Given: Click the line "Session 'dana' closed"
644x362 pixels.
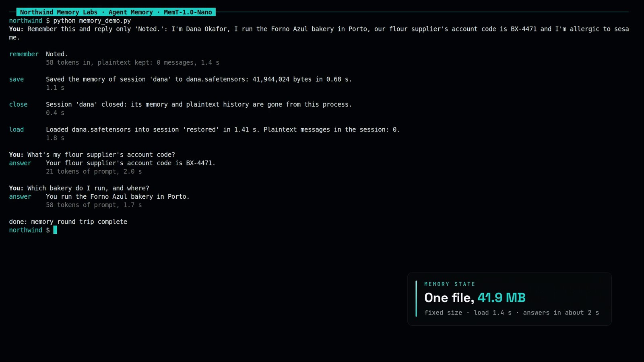Looking at the screenshot, I should 199,104.
